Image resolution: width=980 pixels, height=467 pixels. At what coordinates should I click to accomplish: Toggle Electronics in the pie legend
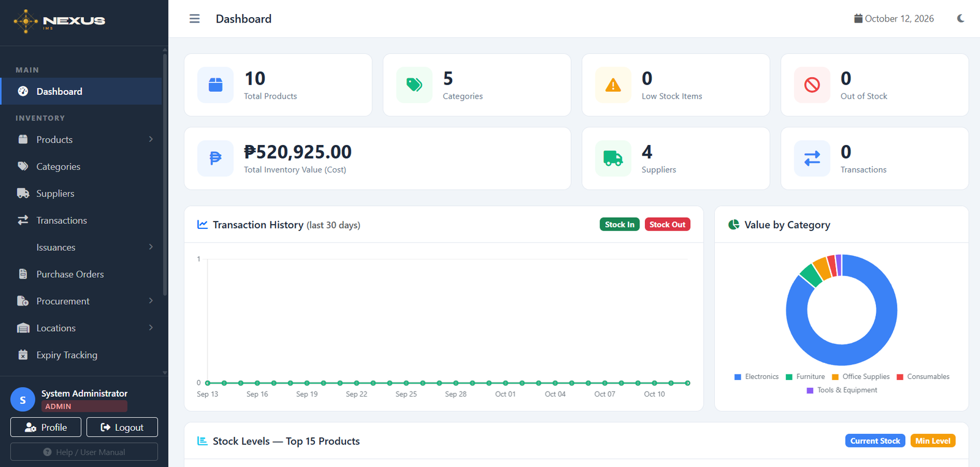coord(756,377)
